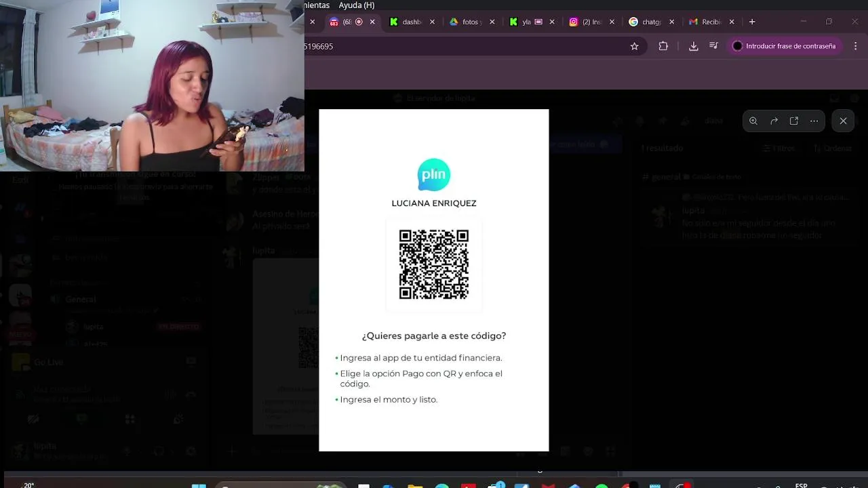Open the 'Ayuda (H)' menu

(x=357, y=5)
